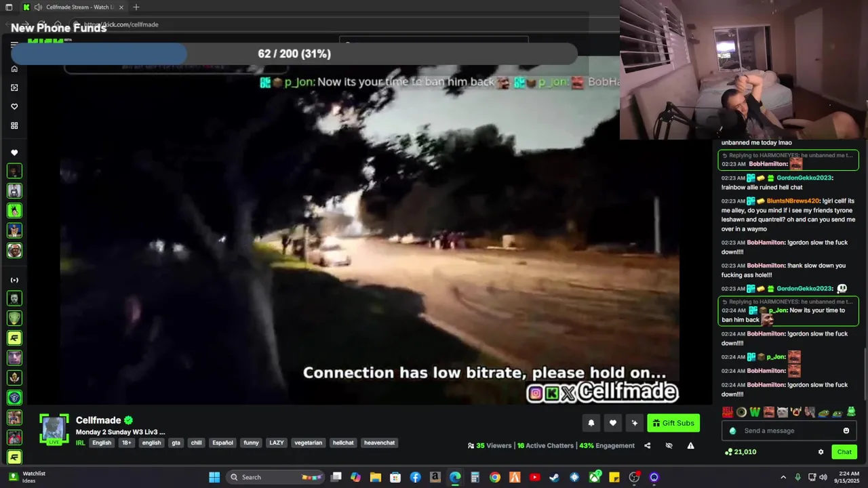This screenshot has height=488, width=868.
Task: Report the stream with the warning triangle
Action: [690, 445]
